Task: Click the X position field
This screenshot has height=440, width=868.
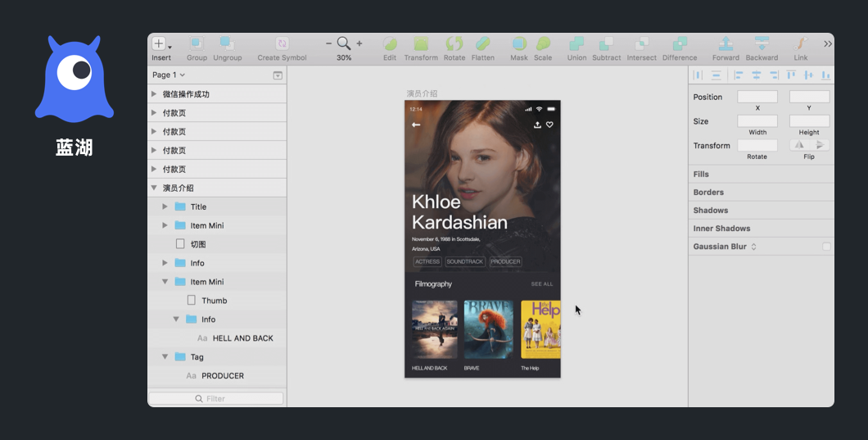Action: point(757,97)
